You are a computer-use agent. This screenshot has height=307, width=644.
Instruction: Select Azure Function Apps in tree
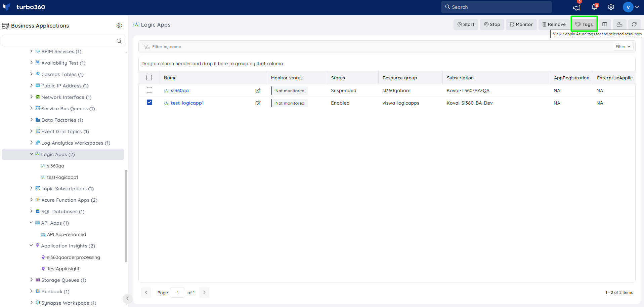pyautogui.click(x=70, y=200)
